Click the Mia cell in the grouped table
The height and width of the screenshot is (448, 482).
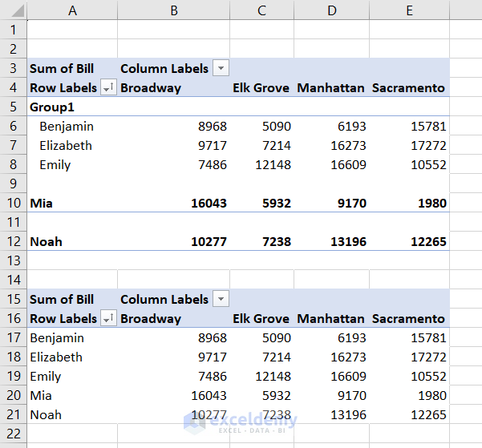(41, 204)
